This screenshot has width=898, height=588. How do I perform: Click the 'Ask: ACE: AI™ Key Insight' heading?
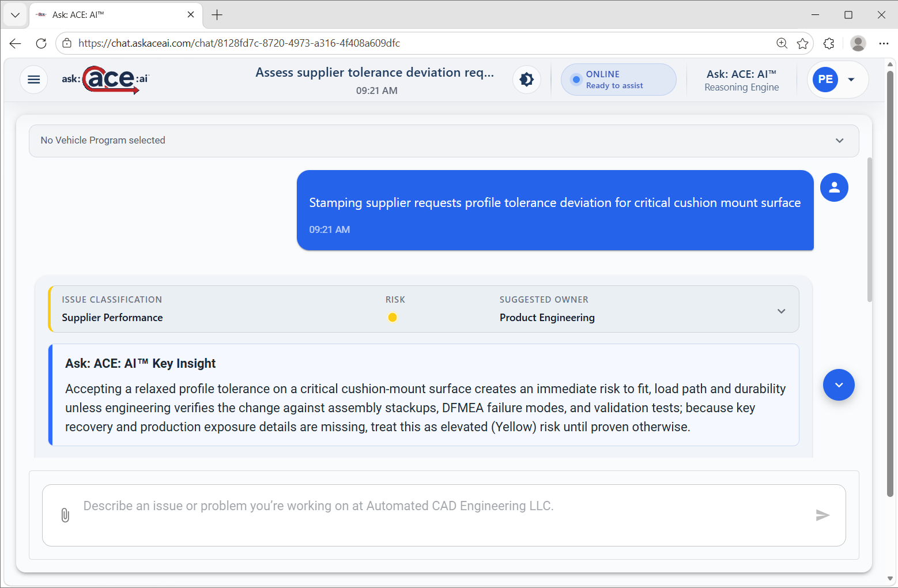coord(140,364)
